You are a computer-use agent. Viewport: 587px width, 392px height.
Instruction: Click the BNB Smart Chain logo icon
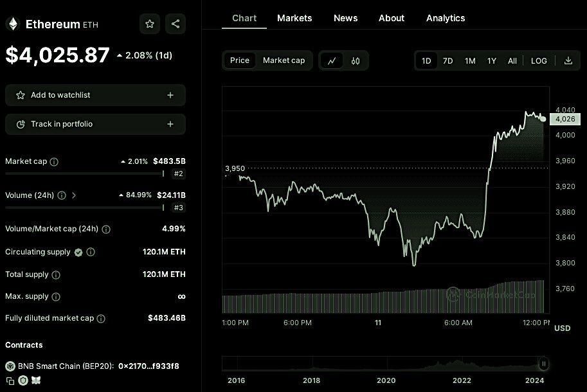tap(10, 366)
